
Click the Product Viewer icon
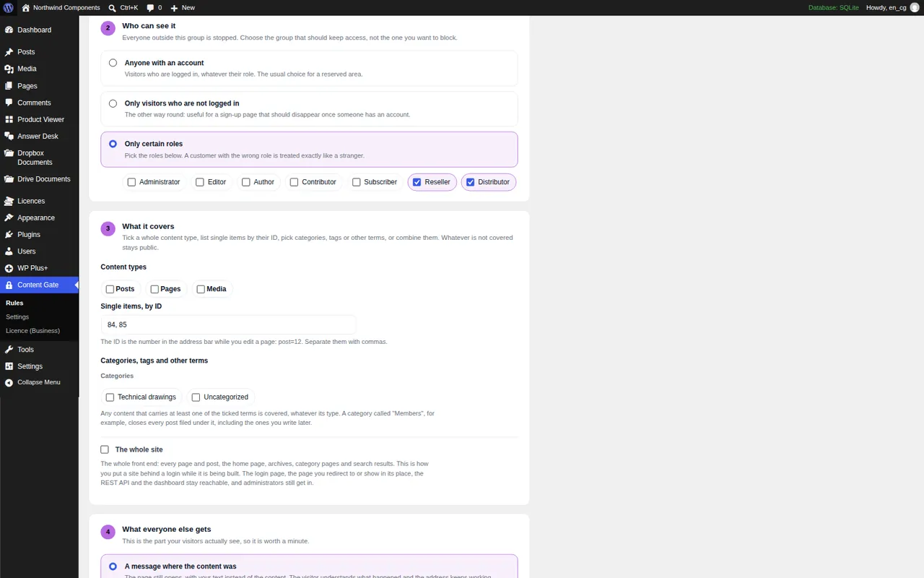tap(9, 119)
